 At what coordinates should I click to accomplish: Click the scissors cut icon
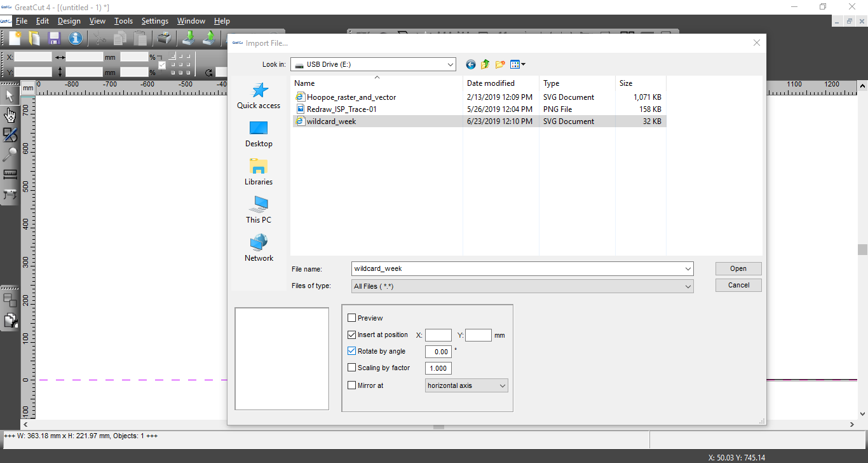(x=100, y=38)
